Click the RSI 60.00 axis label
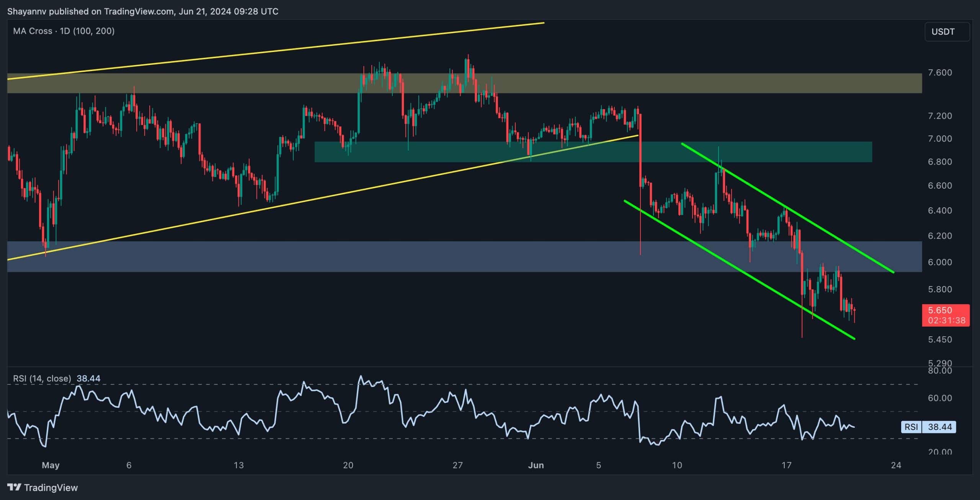The image size is (980, 500). click(940, 398)
